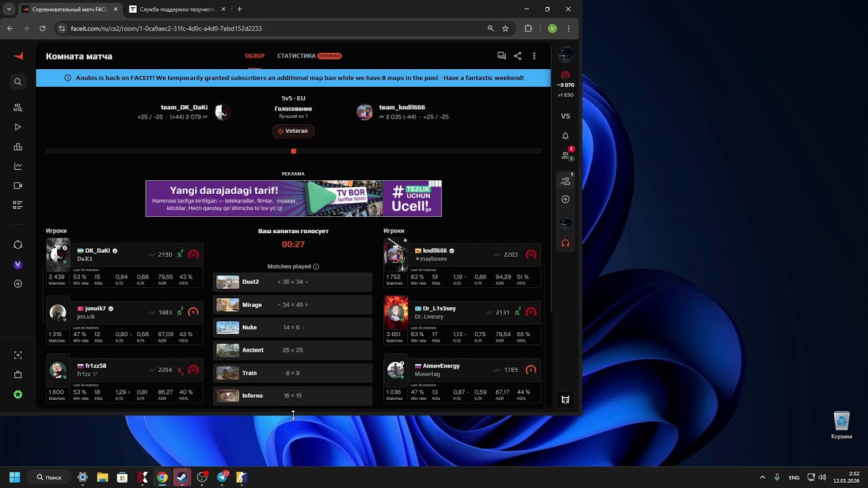Share the match room
Image resolution: width=868 pixels, height=488 pixels.
[517, 56]
